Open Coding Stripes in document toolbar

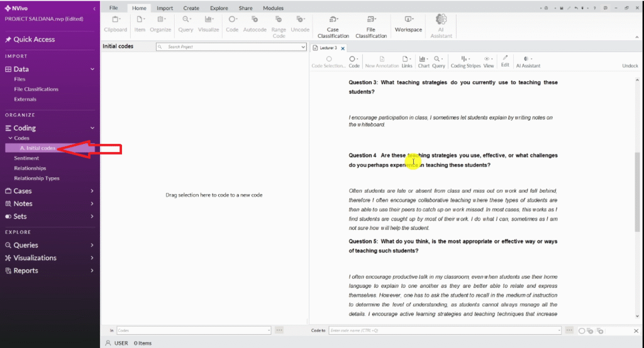(x=465, y=62)
